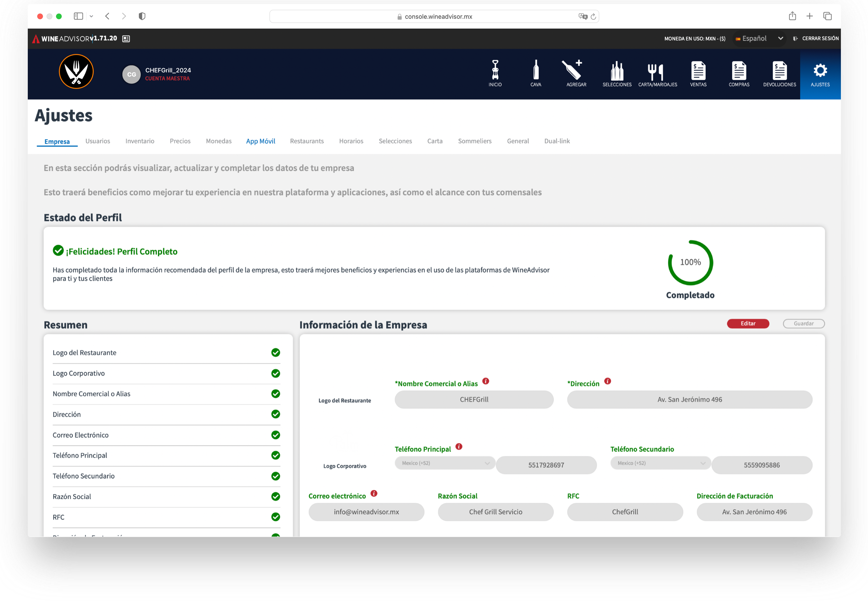Click the CG account avatar

[131, 75]
